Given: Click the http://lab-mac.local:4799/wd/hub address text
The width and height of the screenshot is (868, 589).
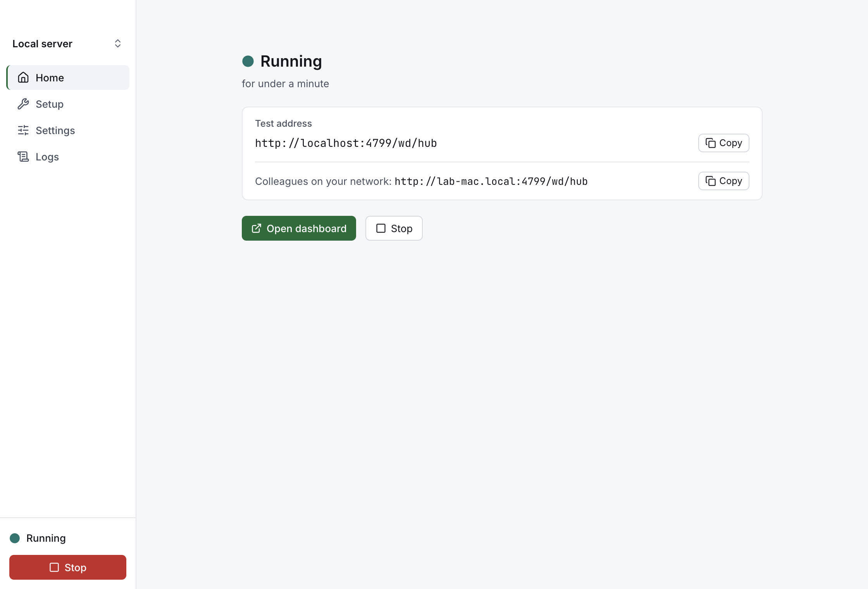Looking at the screenshot, I should click(491, 181).
